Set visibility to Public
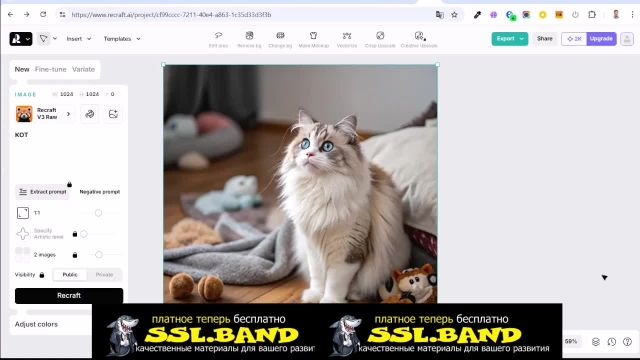 point(70,275)
